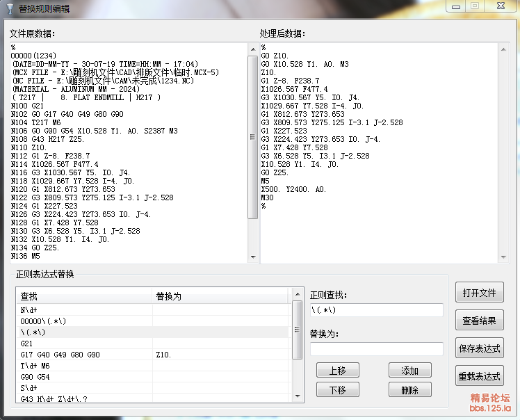
Task: Focus the 正则查找 input field
Action: point(376,310)
